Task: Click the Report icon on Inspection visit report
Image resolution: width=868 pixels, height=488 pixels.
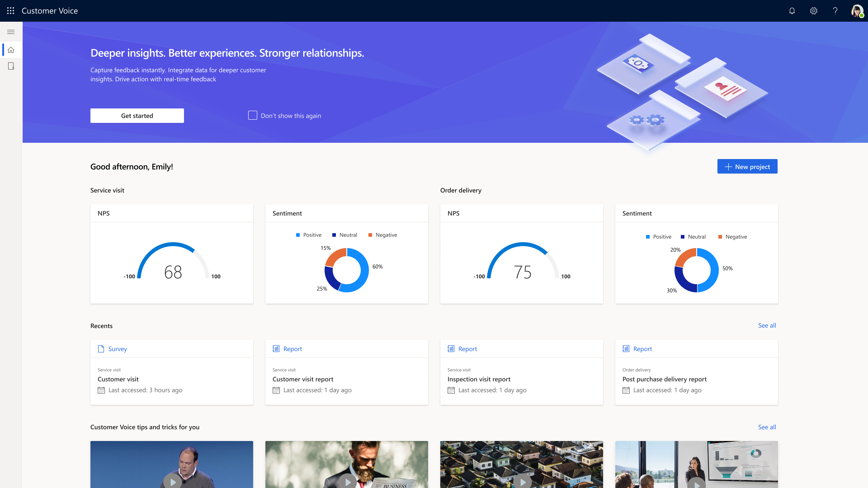Action: [451, 349]
